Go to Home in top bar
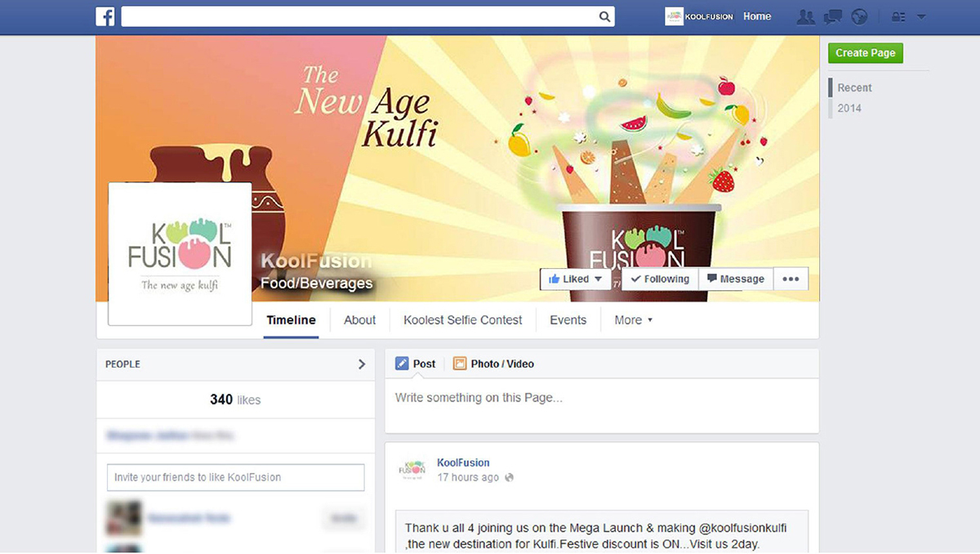980x554 pixels. coord(757,16)
